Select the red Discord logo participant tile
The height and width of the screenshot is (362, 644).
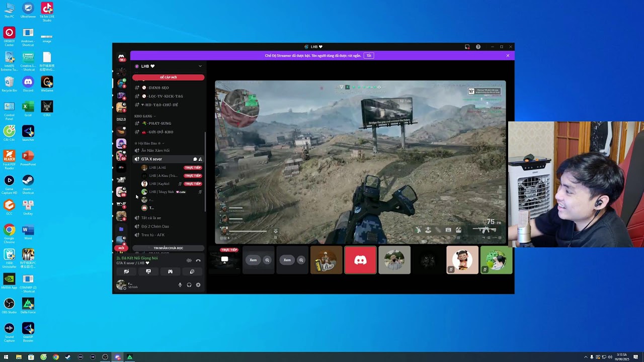(x=360, y=260)
